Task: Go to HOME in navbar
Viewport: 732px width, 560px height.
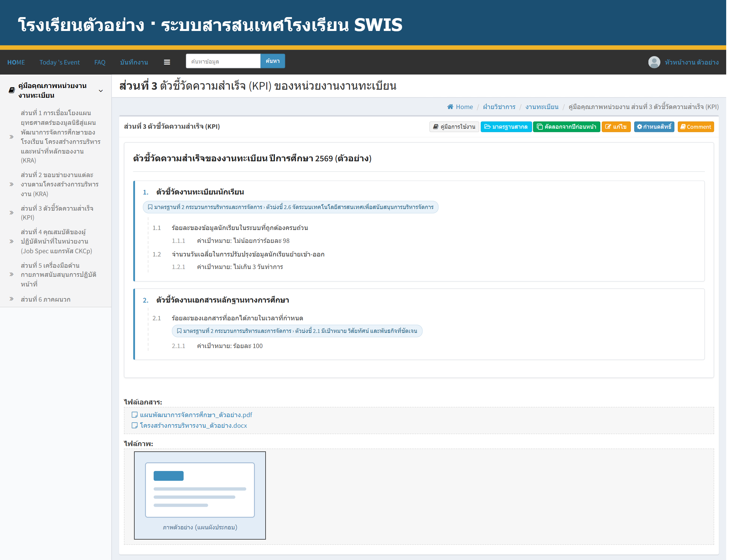Action: (16, 62)
